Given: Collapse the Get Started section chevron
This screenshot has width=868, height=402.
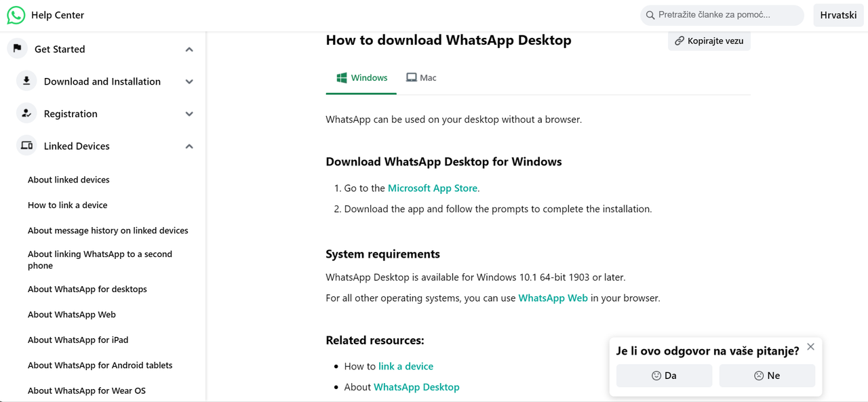Looking at the screenshot, I should [x=189, y=49].
